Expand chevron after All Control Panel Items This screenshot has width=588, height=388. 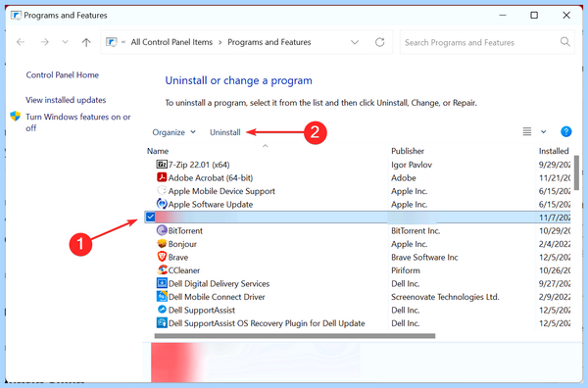click(x=220, y=42)
